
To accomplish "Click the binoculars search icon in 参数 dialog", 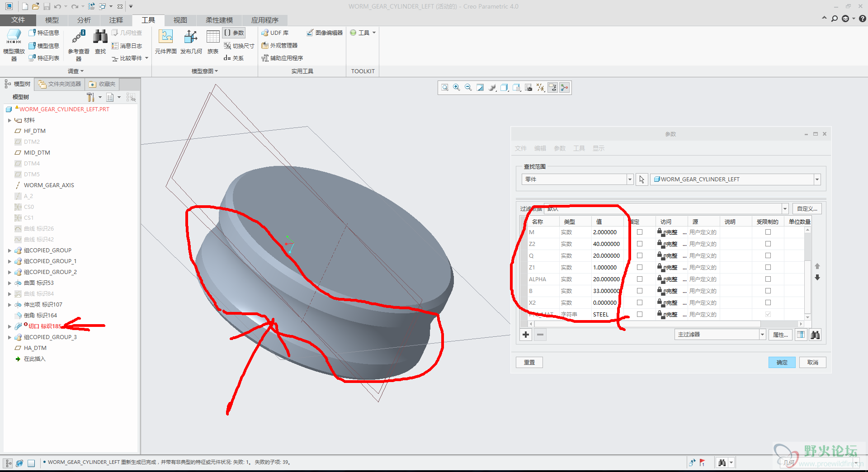I will 815,335.
